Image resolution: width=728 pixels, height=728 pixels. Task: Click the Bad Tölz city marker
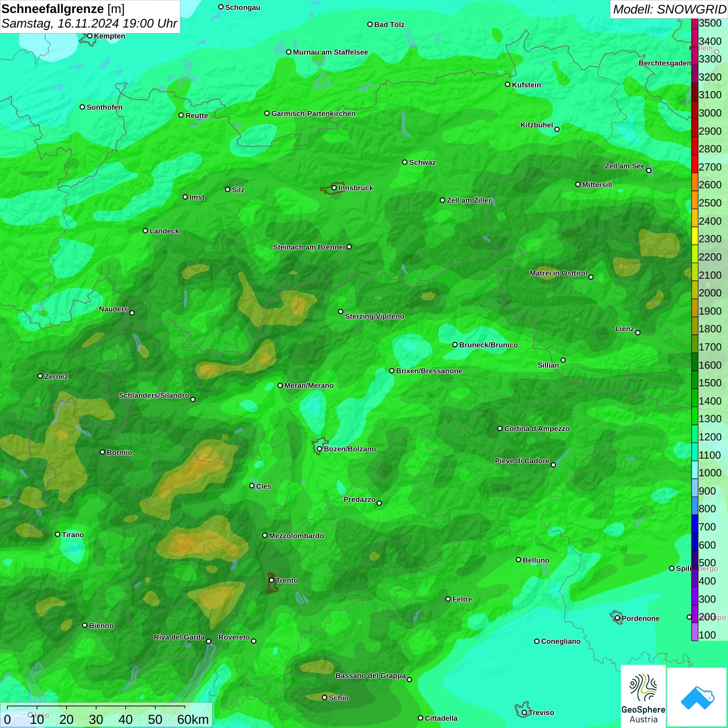pyautogui.click(x=370, y=24)
